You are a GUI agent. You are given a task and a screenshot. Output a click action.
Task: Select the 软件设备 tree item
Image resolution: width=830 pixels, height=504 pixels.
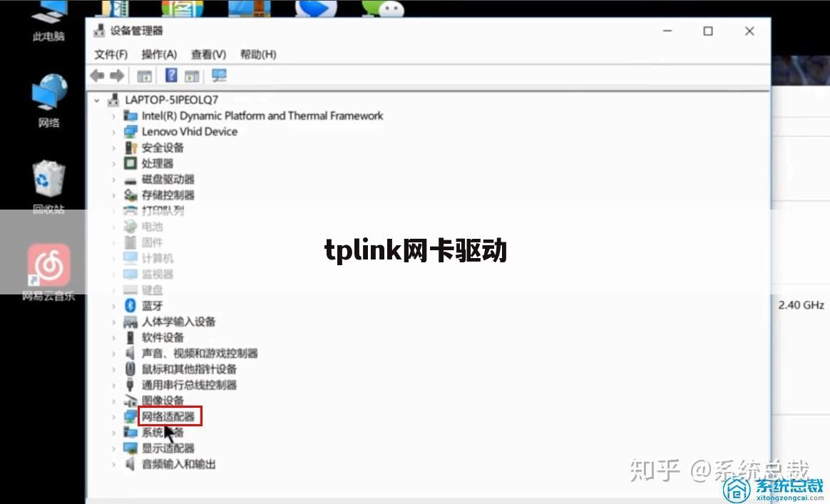click(163, 337)
